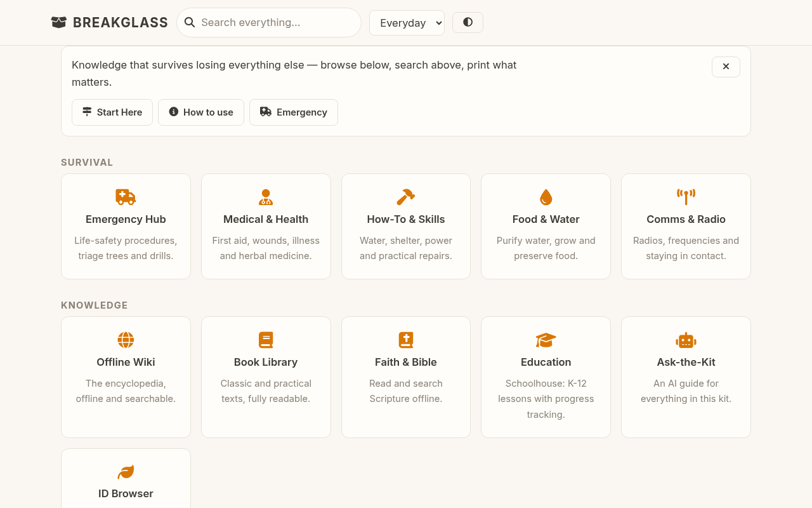The height and width of the screenshot is (508, 812).
Task: Toggle dark mode with half-circle icon
Action: click(x=468, y=22)
